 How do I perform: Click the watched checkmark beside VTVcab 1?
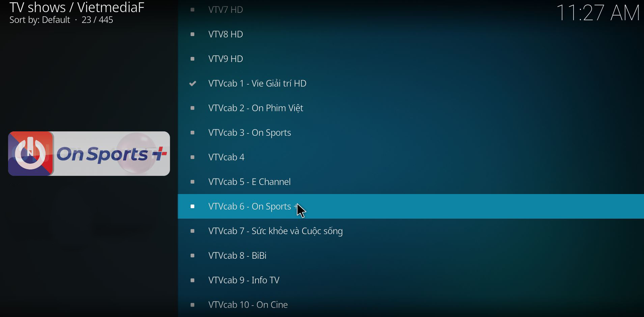(x=193, y=84)
